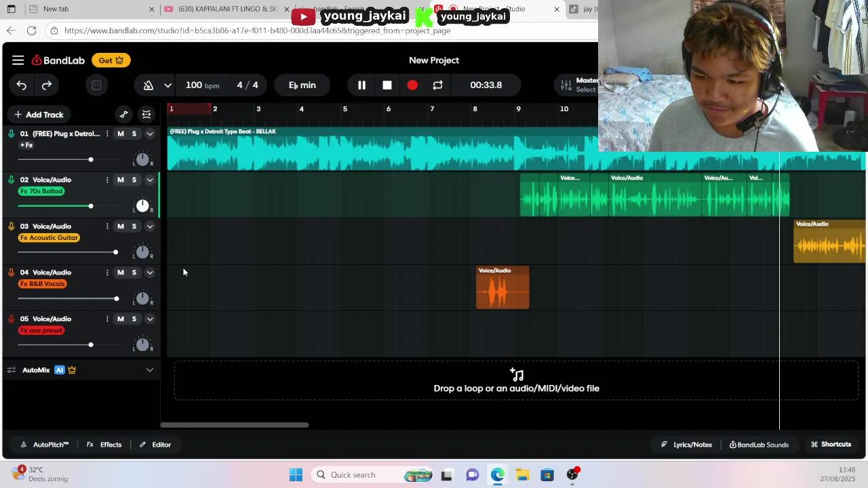Click bar 5 on the timeline ruler
Image resolution: width=868 pixels, height=488 pixels.
[x=344, y=109]
